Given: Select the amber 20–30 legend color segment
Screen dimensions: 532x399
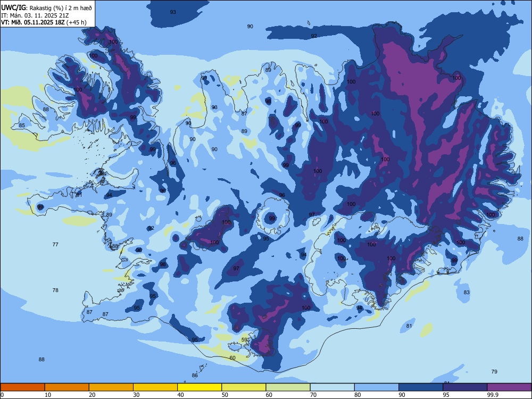Looking at the screenshot, I should coord(111,387).
